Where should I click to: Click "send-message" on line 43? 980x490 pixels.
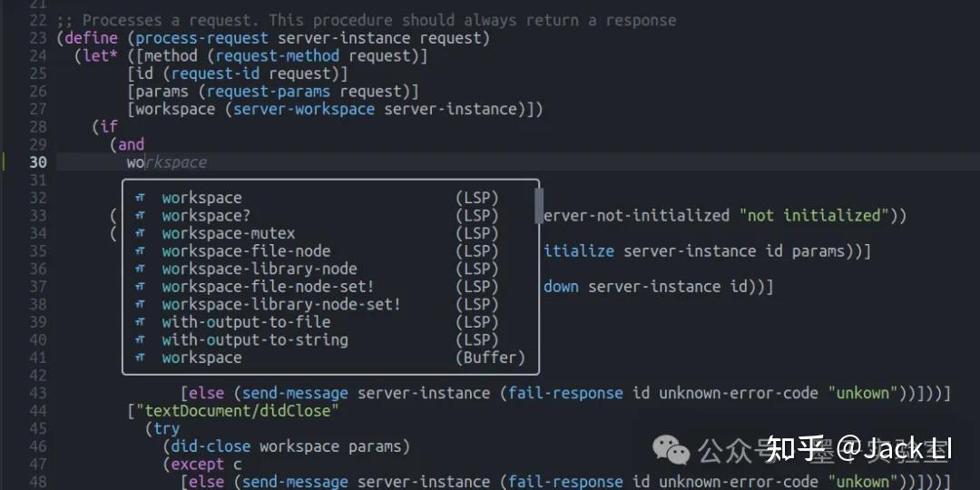coord(295,393)
